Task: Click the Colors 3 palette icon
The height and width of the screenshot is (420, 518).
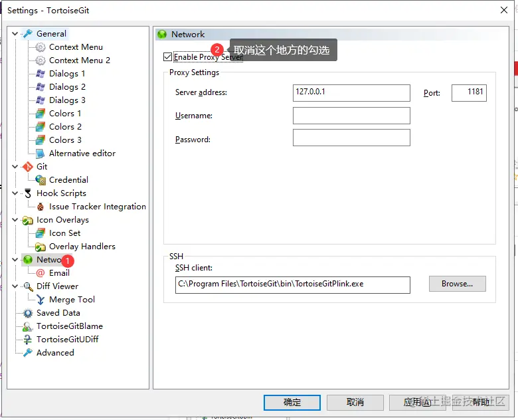Action: pyautogui.click(x=41, y=140)
